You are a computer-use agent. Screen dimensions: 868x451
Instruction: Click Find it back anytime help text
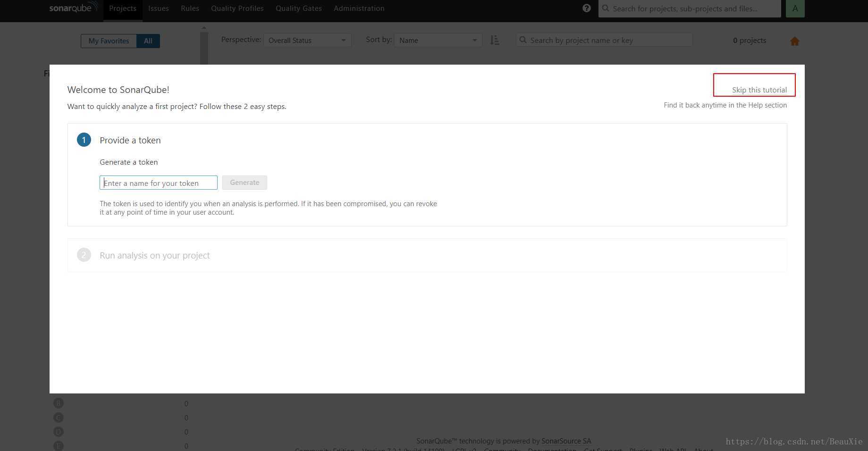[x=725, y=105]
